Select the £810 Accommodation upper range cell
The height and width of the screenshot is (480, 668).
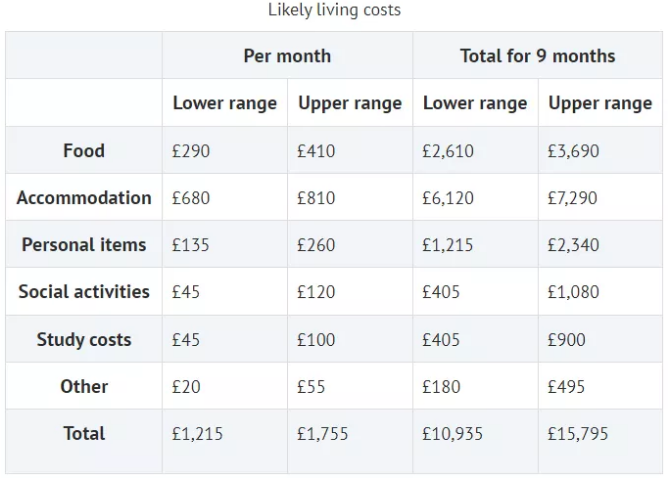click(x=316, y=199)
